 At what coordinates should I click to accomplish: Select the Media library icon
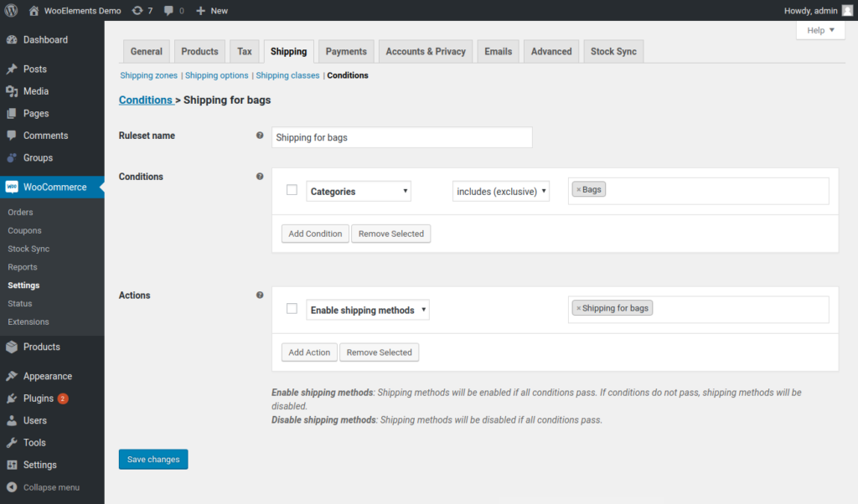(12, 90)
